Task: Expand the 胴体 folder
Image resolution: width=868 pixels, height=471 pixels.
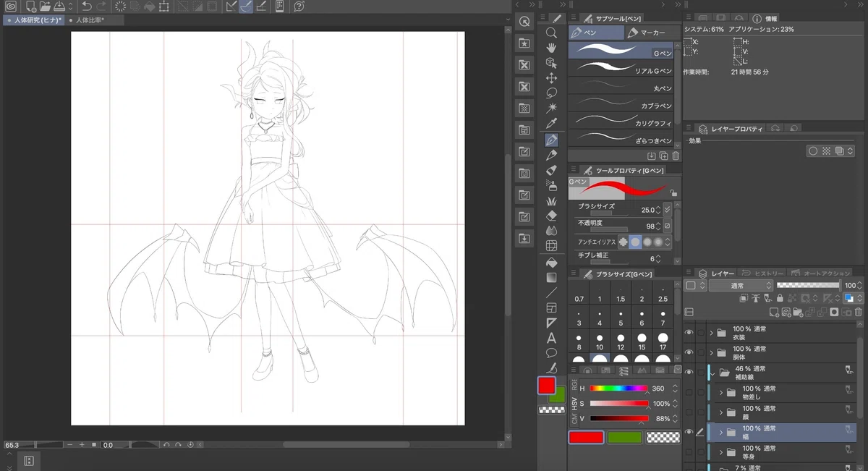Action: 712,352
